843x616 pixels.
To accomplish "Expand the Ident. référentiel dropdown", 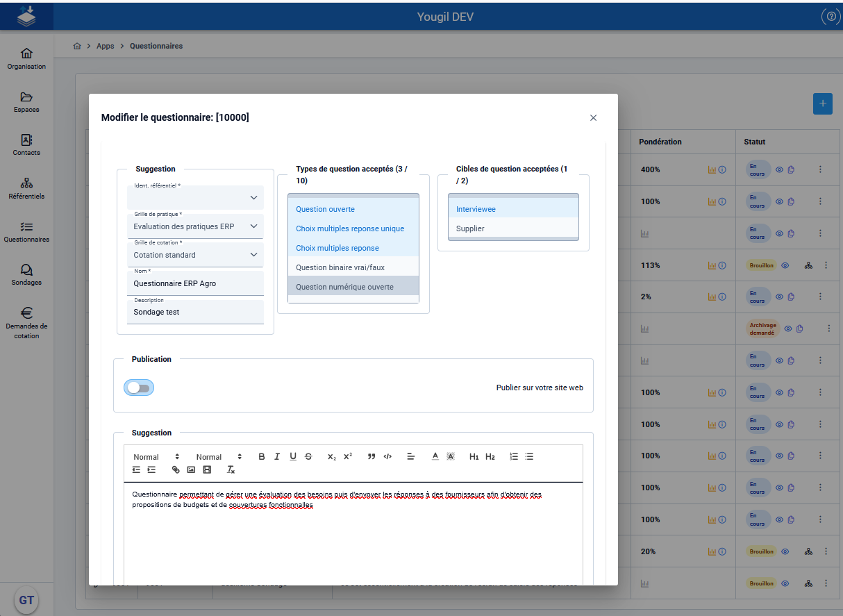I will coord(195,197).
